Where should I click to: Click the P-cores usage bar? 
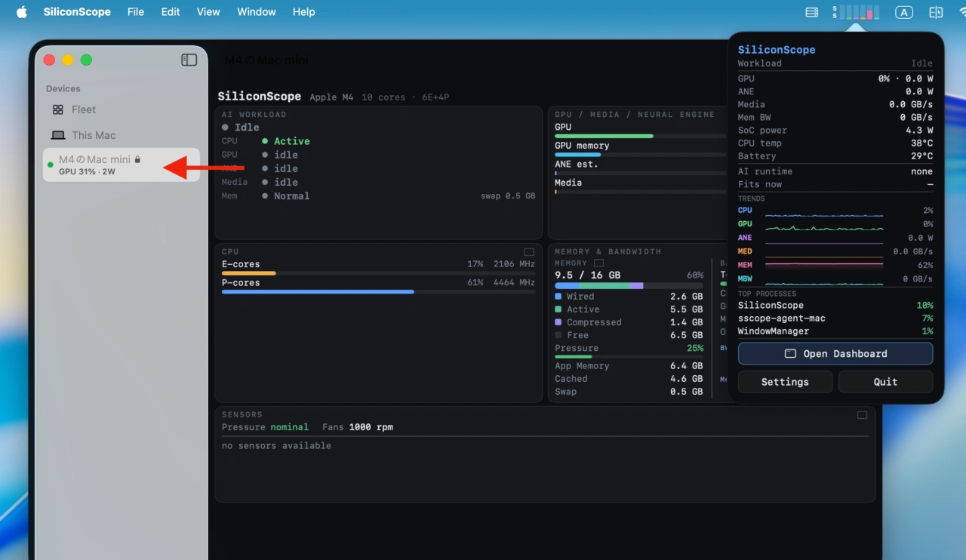click(378, 291)
